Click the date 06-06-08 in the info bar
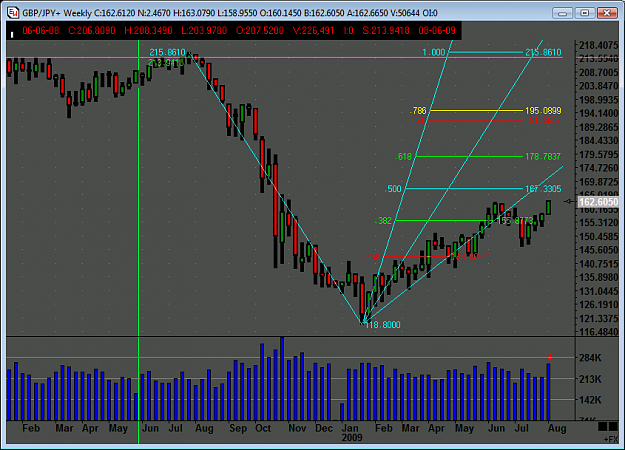 (41, 30)
